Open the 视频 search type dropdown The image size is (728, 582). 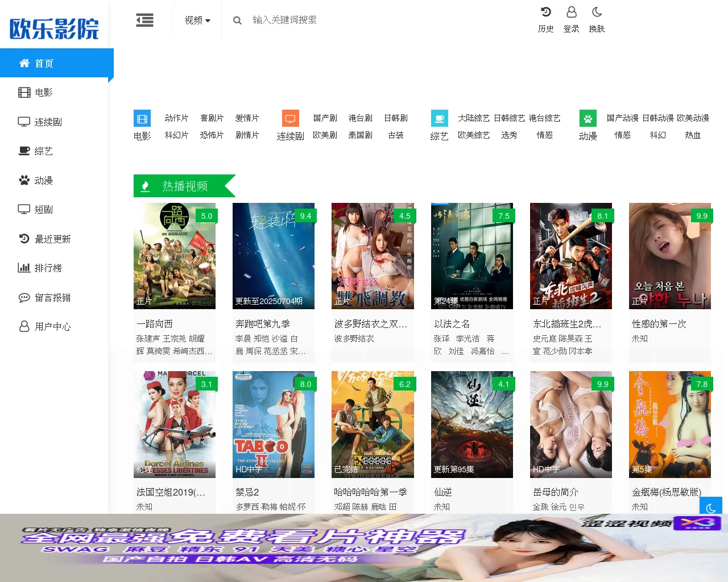tap(197, 20)
